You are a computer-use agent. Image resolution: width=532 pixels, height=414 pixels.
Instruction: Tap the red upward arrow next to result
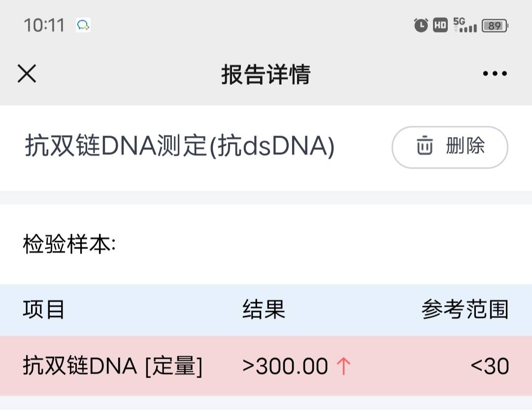[345, 366]
